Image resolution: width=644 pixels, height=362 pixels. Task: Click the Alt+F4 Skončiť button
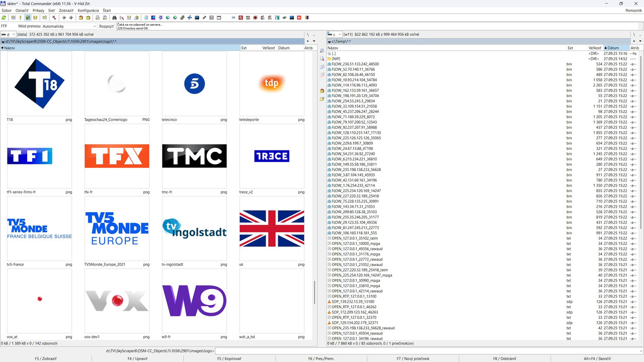(597, 358)
